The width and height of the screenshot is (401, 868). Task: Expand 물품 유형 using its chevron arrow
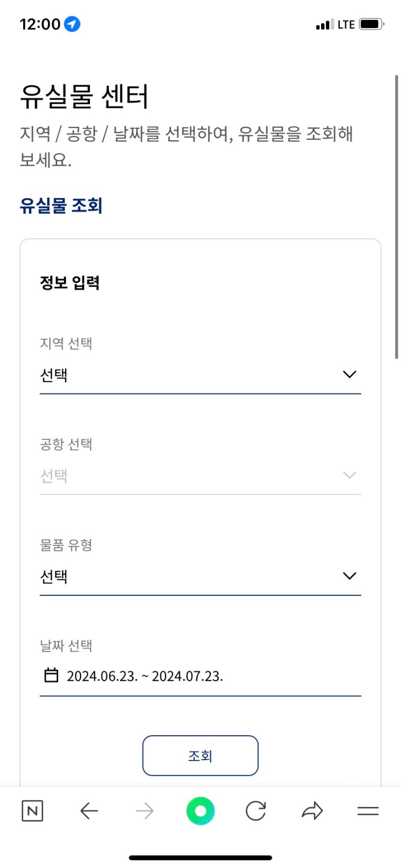click(x=350, y=576)
